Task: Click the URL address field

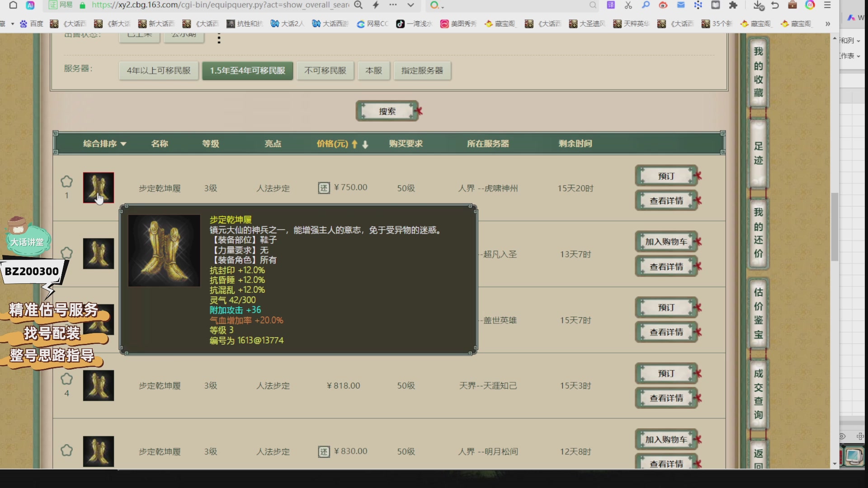Action: (220, 5)
